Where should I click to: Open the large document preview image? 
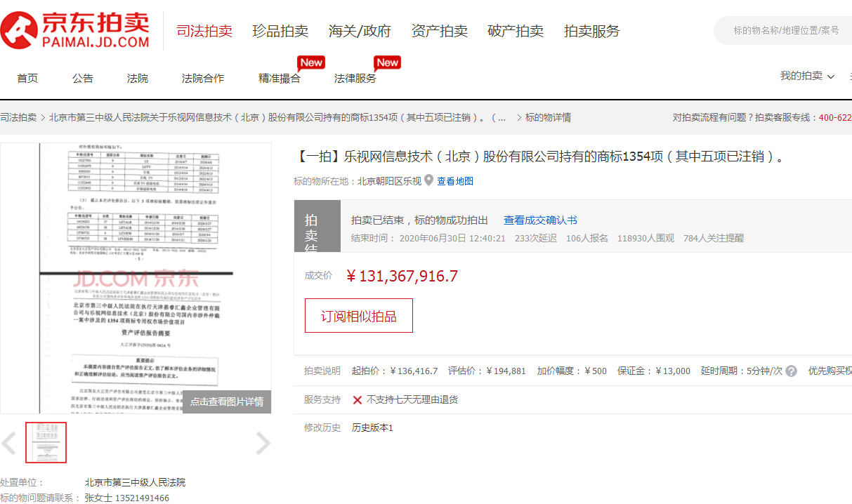click(x=136, y=279)
